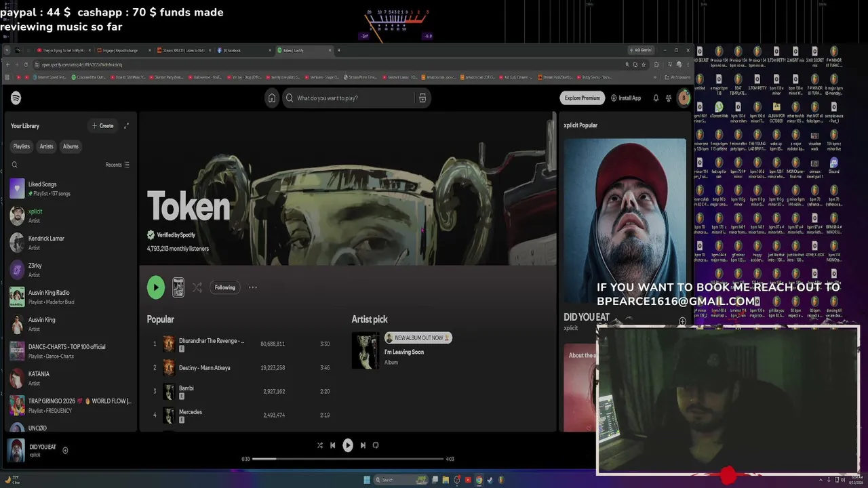
Task: Play track Dhurandhar The Revenge
Action: 239,344
